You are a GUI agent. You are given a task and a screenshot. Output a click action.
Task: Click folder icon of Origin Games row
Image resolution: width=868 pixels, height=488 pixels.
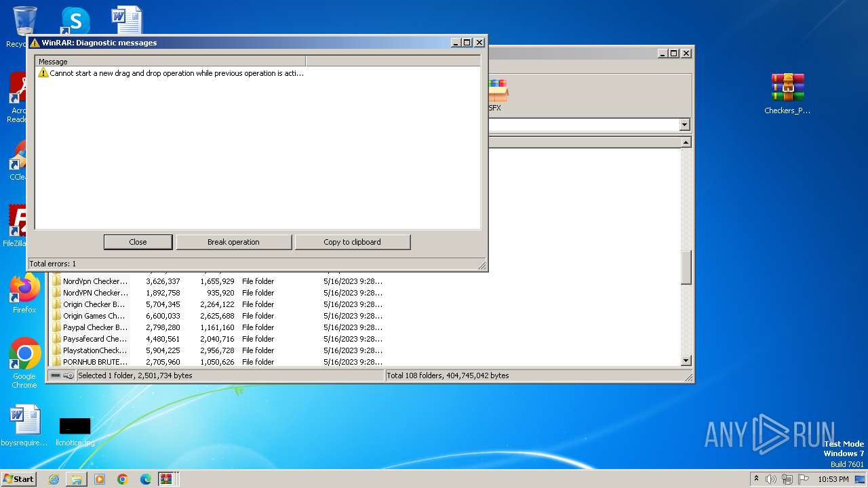[x=57, y=316]
